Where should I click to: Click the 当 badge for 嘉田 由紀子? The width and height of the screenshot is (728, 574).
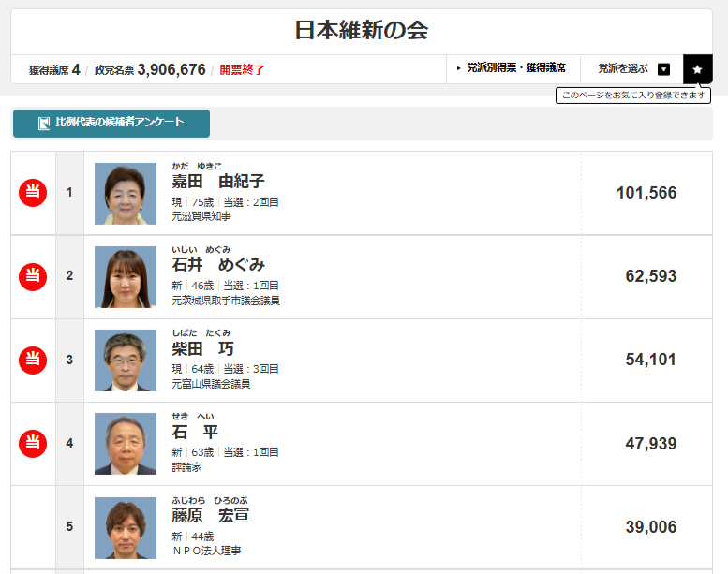pyautogui.click(x=33, y=193)
